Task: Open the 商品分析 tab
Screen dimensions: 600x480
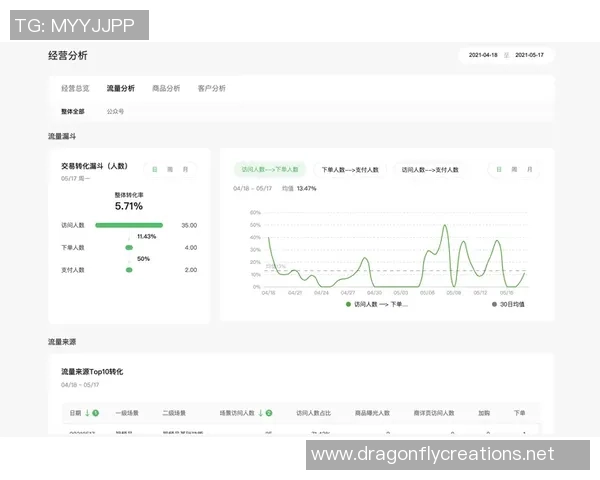Action: [166, 88]
